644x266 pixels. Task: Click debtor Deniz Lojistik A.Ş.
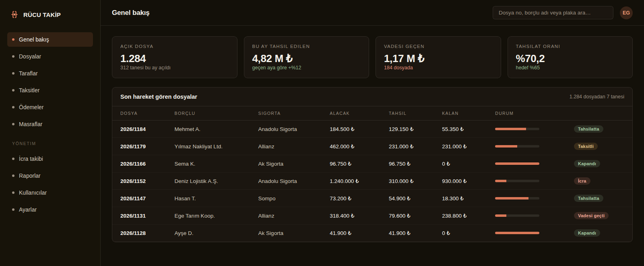pyautogui.click(x=196, y=181)
